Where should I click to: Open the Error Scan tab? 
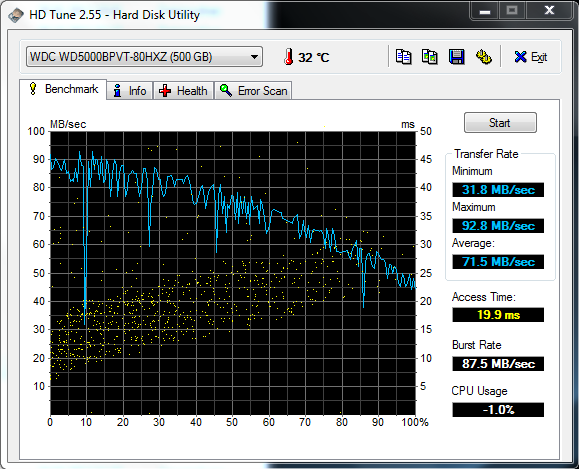(253, 90)
